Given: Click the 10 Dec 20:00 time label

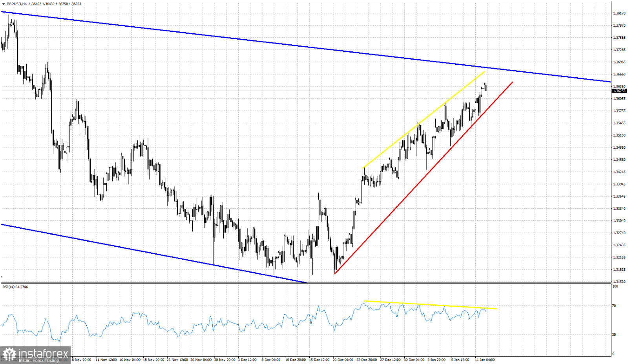Looking at the screenshot, I should click(x=296, y=360).
